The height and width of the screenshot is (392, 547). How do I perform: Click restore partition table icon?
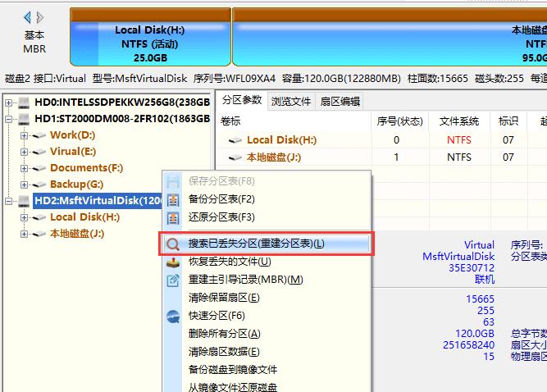173,218
